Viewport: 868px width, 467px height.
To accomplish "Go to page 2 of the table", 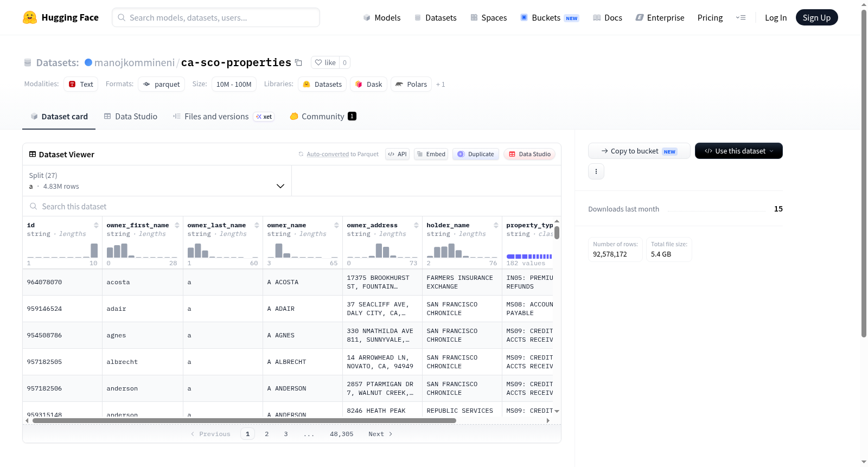I will (x=267, y=434).
